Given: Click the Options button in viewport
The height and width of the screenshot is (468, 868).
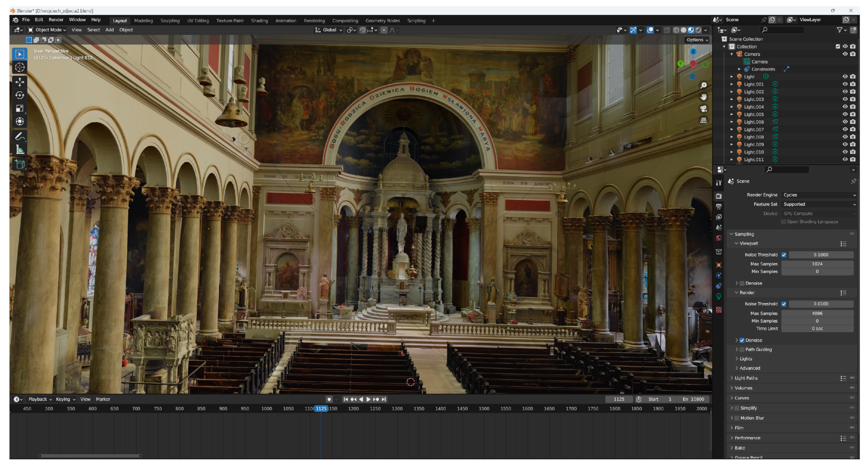Looking at the screenshot, I should (x=697, y=40).
